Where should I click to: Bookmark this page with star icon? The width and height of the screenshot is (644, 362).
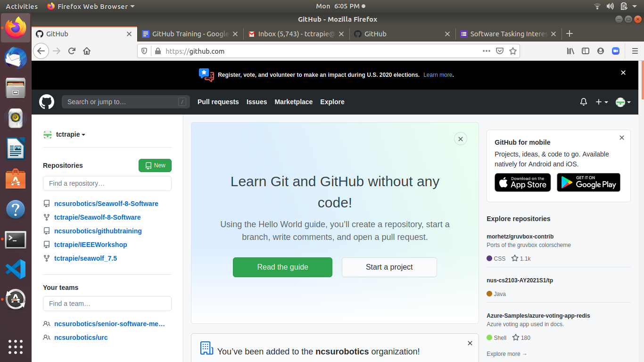pos(513,51)
